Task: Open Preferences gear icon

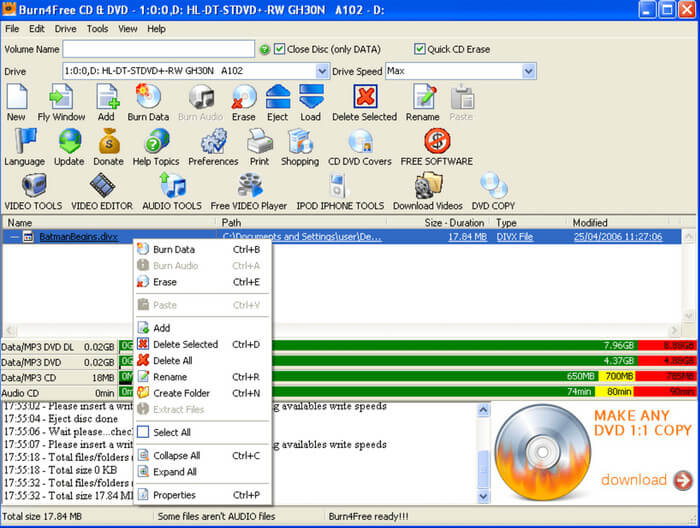Action: 214,141
